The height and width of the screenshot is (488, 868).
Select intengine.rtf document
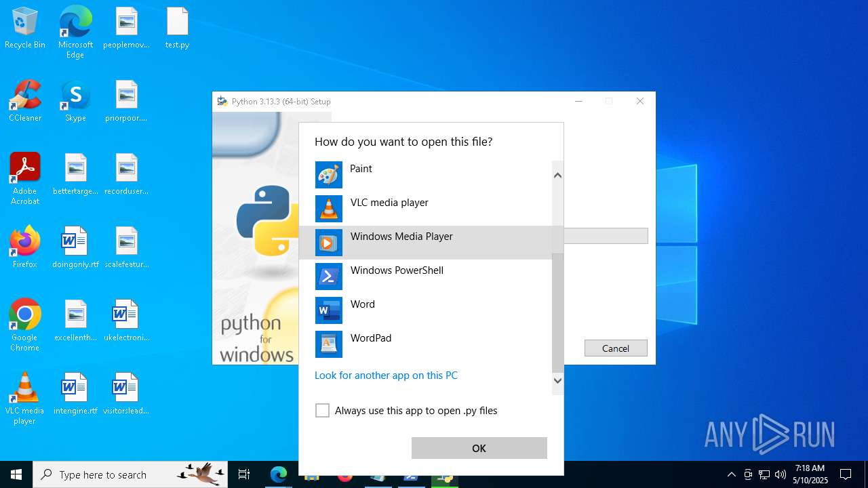pyautogui.click(x=75, y=394)
